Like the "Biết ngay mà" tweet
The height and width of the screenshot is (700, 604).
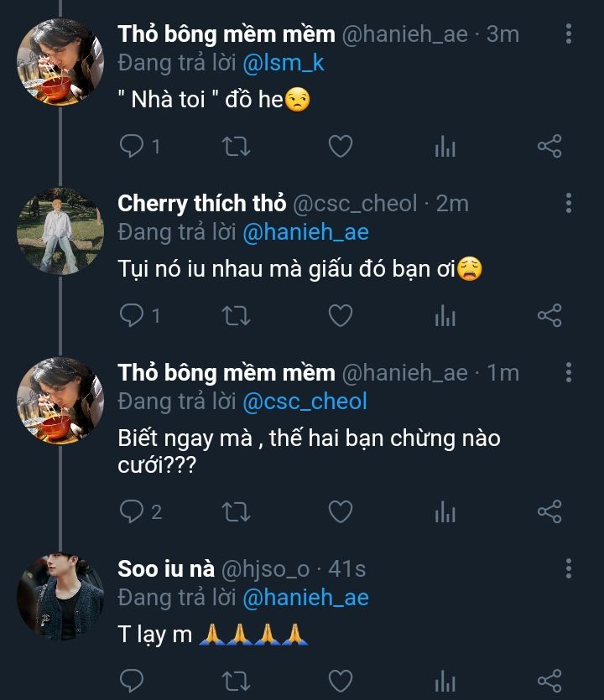(340, 511)
